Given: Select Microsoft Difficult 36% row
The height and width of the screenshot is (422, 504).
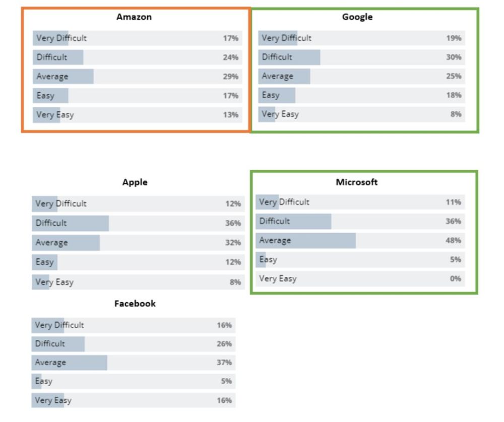Looking at the screenshot, I should tap(360, 221).
